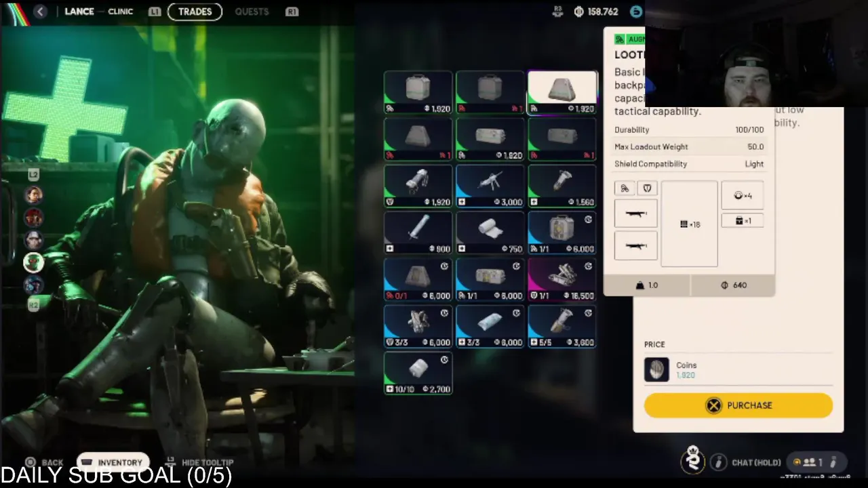Select the injector item priced 1,560
Image resolution: width=868 pixels, height=488 pixels.
coord(562,186)
